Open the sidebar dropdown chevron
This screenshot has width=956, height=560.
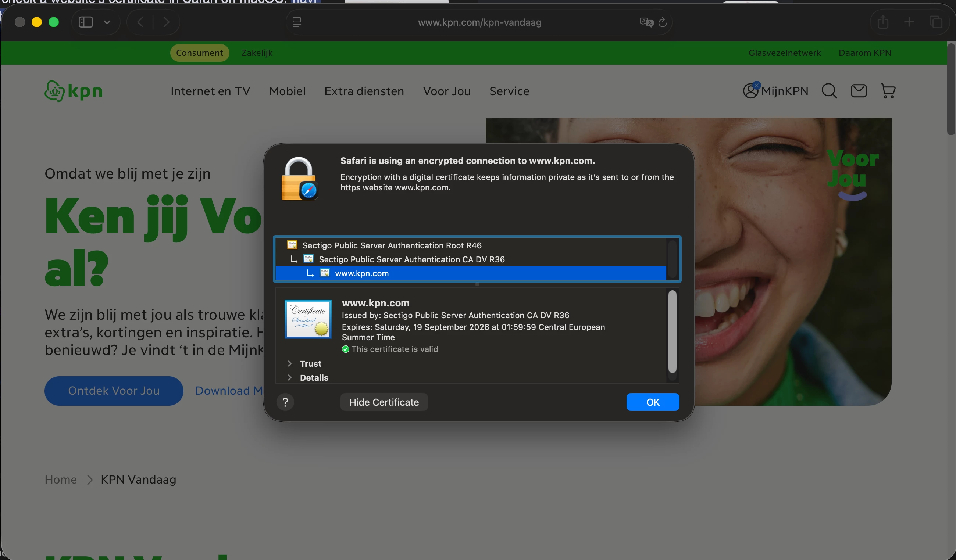pyautogui.click(x=107, y=22)
